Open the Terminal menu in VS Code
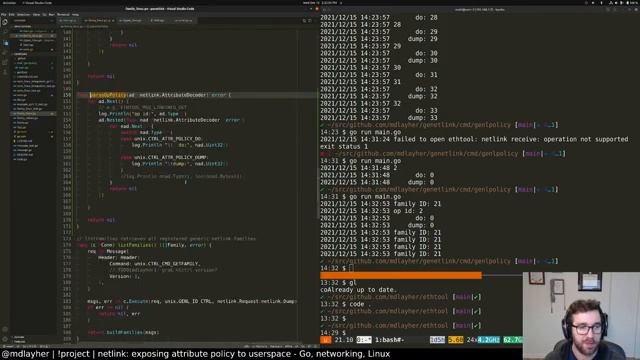The height and width of the screenshot is (360, 640). tap(63, 14)
